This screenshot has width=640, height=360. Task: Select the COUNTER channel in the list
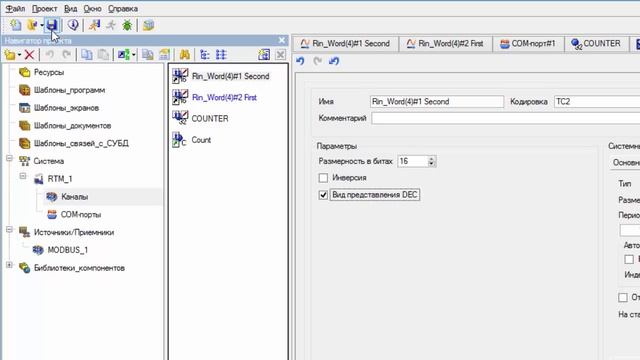tap(210, 119)
